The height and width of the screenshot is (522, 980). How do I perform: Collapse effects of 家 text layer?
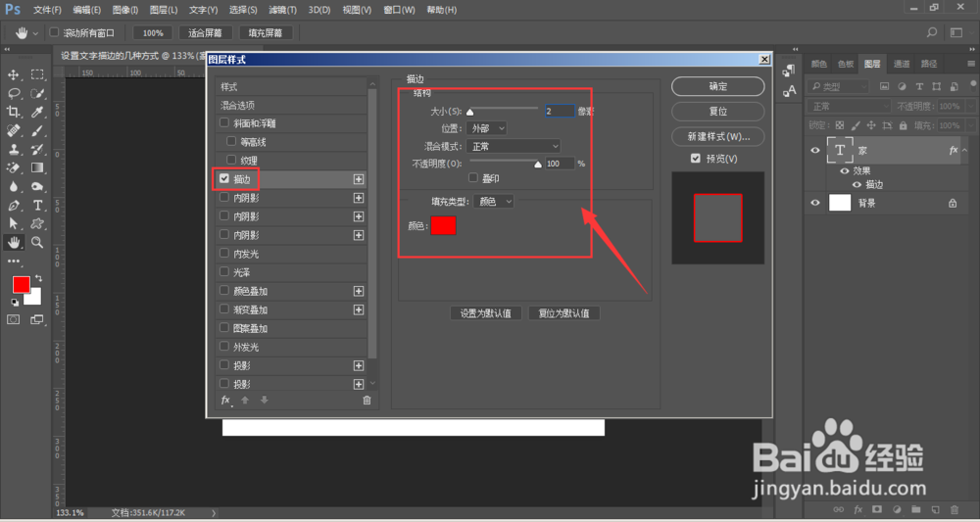pyautogui.click(x=964, y=151)
